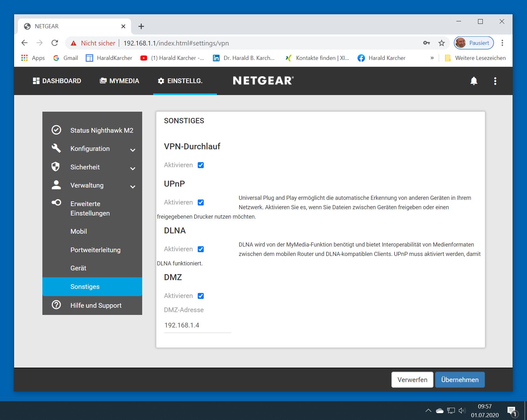The image size is (527, 420).
Task: Toggle the DLNA Aktivieren checkbox
Action: pos(201,249)
